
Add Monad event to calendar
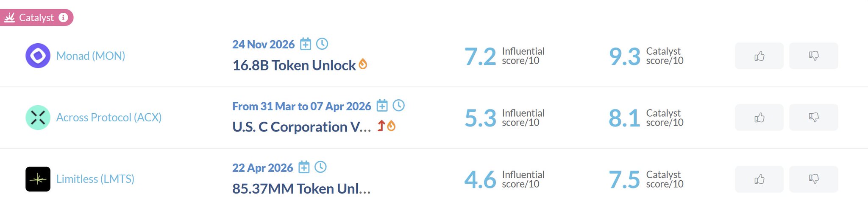(x=306, y=44)
